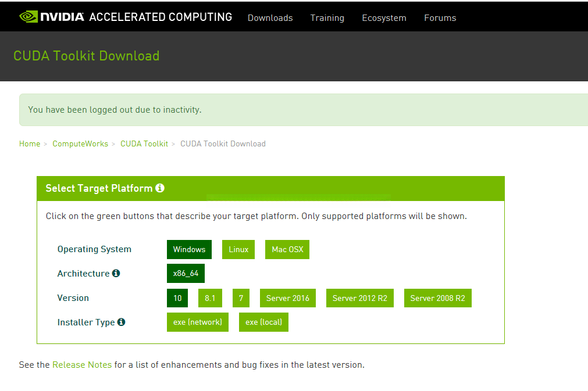Click the Installer Type info icon

click(121, 322)
